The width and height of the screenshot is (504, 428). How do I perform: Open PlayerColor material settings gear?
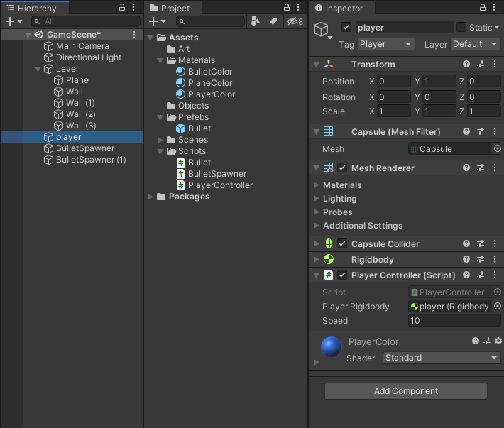pos(498,341)
